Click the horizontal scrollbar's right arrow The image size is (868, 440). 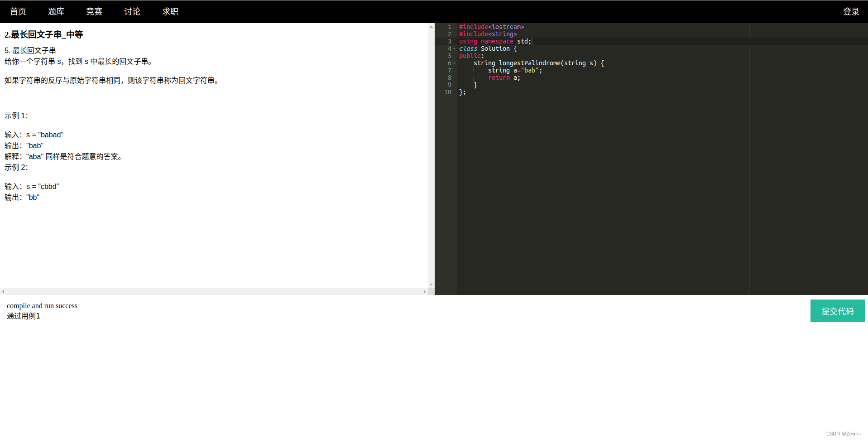point(424,291)
